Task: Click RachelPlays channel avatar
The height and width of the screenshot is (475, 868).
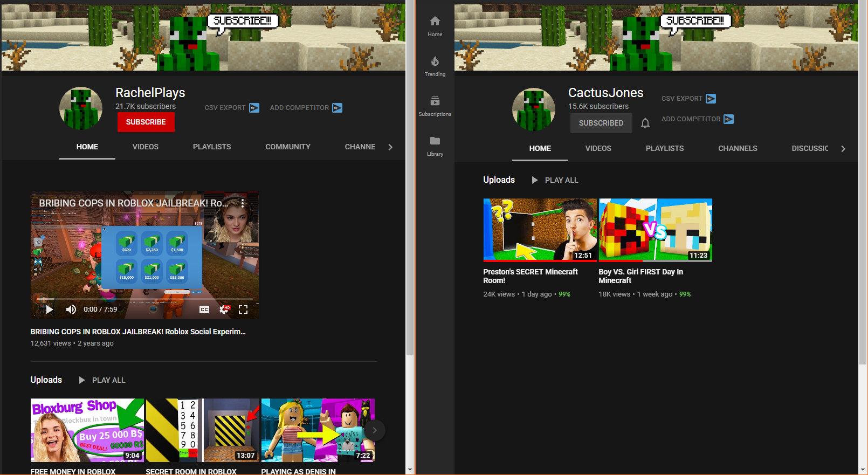Action: [81, 108]
